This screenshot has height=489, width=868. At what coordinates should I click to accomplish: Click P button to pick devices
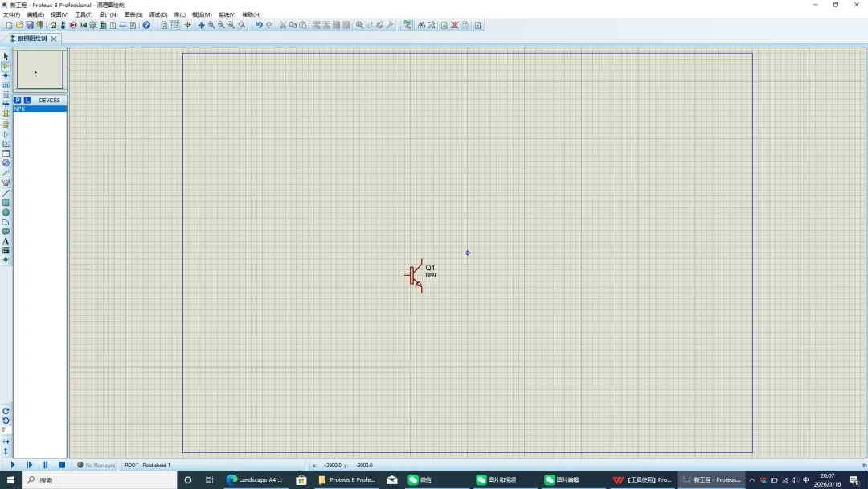pyautogui.click(x=18, y=101)
